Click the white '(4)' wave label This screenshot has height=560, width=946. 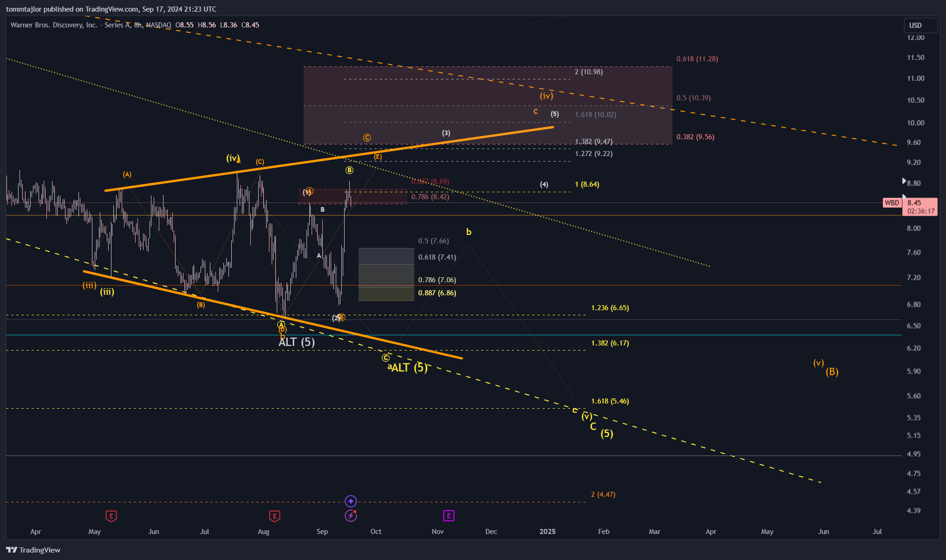pyautogui.click(x=544, y=184)
